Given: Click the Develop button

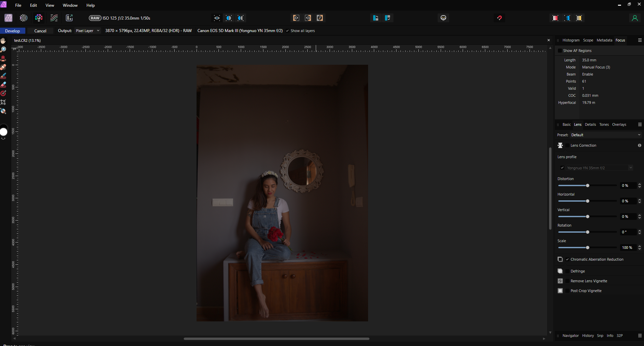Looking at the screenshot, I should click(12, 31).
